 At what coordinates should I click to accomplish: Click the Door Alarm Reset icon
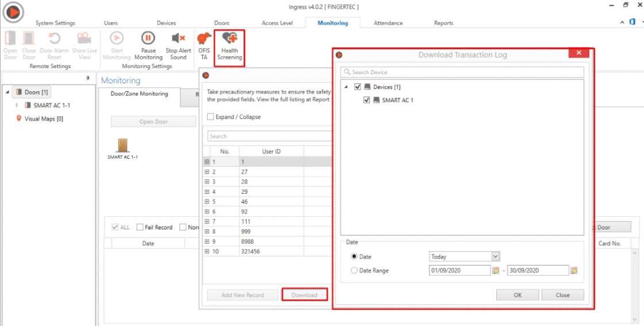54,38
